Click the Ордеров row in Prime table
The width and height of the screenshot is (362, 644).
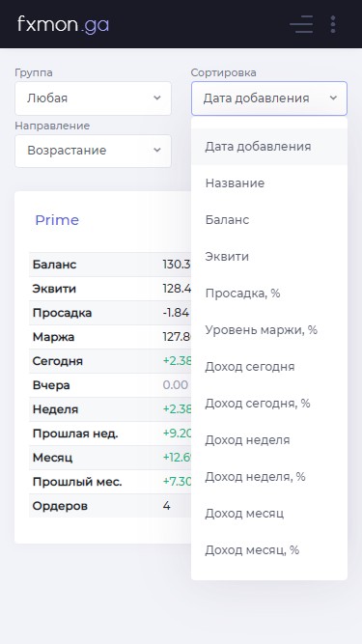(110, 506)
